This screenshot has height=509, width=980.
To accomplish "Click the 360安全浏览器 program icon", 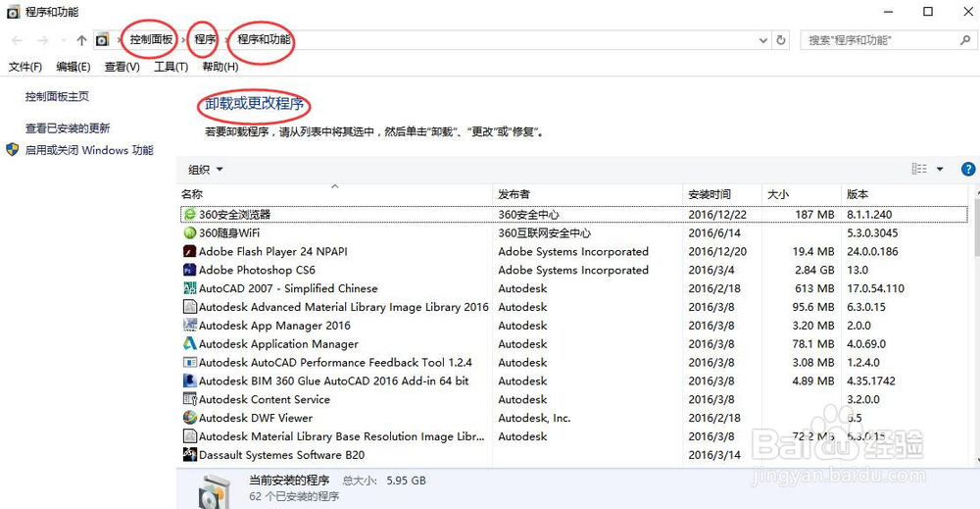I will [190, 215].
